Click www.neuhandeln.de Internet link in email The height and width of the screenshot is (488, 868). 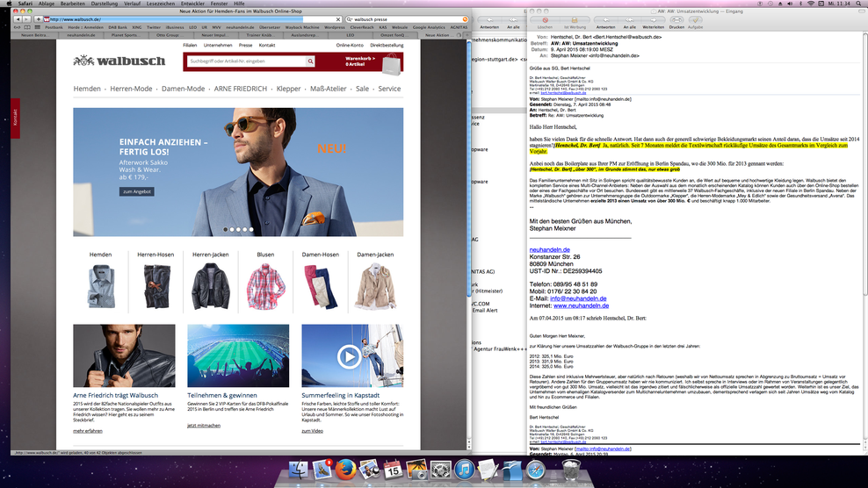point(581,305)
